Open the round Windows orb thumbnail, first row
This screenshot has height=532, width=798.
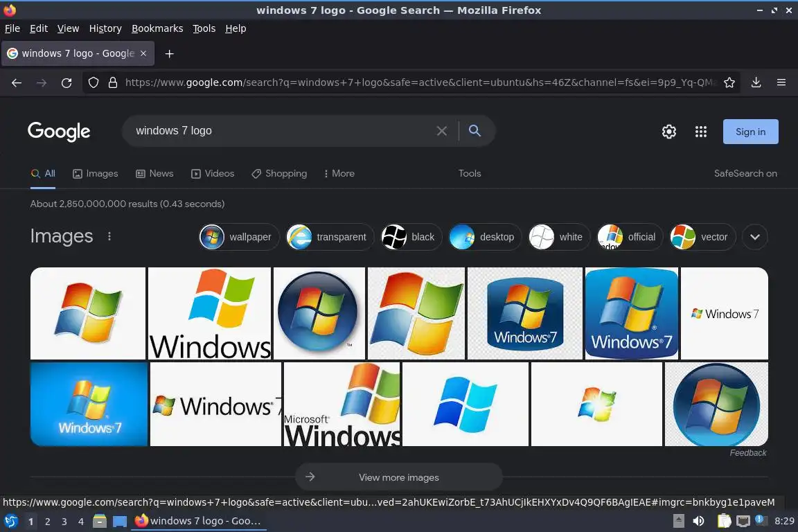(319, 313)
